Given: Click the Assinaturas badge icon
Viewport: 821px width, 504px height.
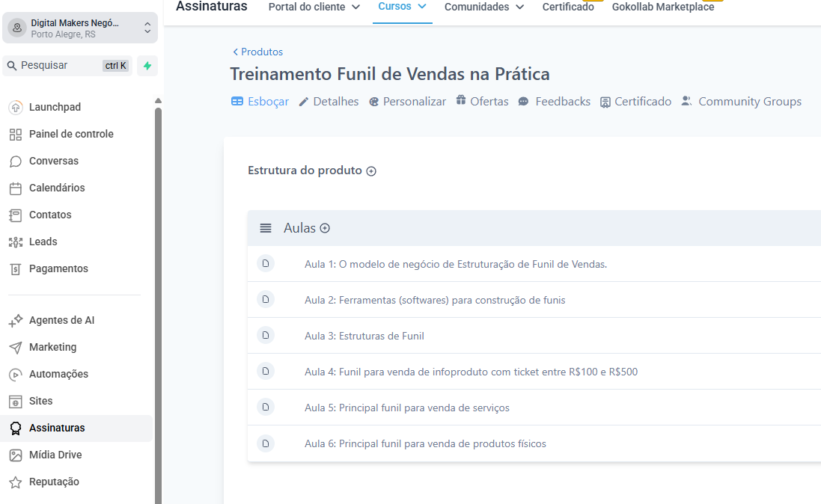Looking at the screenshot, I should pos(16,428).
